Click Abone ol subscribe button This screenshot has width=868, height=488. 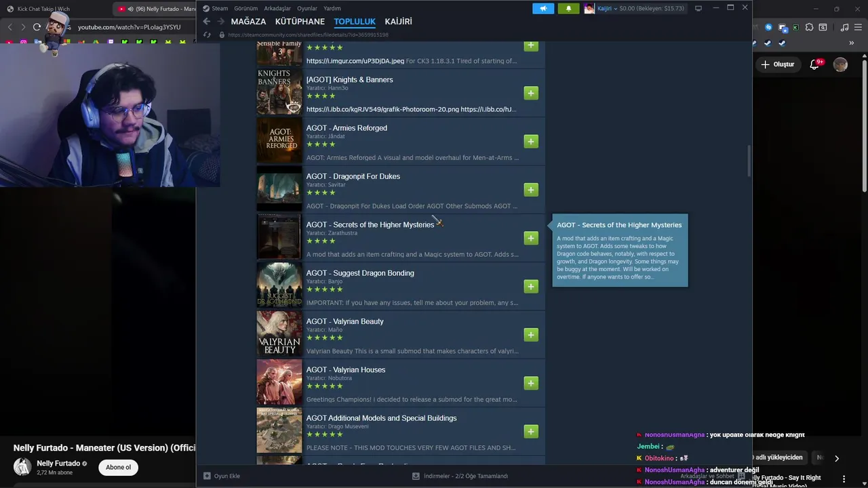tap(118, 467)
